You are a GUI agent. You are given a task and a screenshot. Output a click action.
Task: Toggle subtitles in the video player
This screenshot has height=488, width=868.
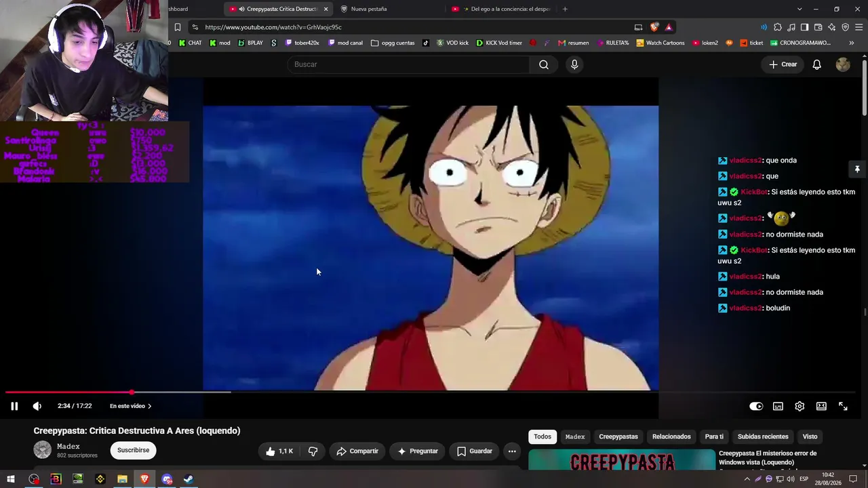click(778, 406)
